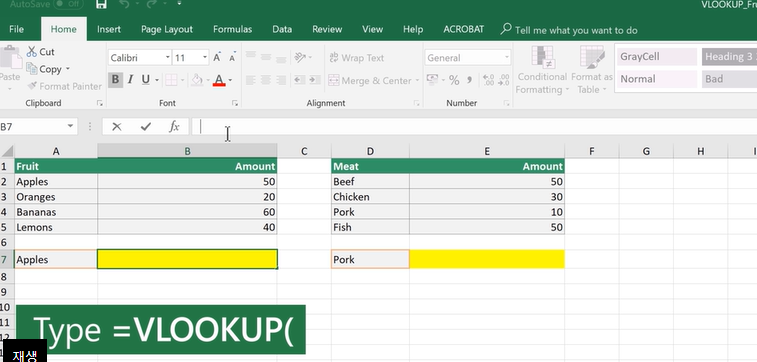Click the Select All corner triangle
This screenshot has height=362, width=757.
(x=7, y=151)
